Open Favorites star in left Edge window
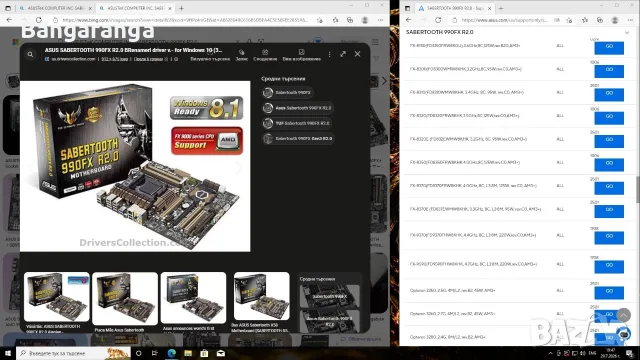Viewport: 640px width, 360px height. (x=335, y=20)
